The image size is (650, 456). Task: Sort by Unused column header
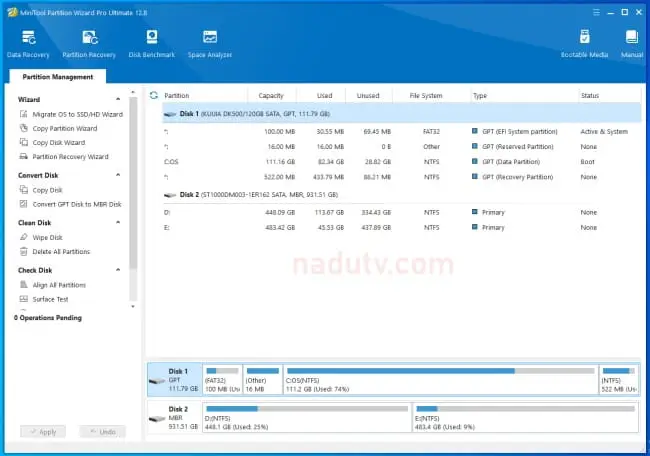tap(368, 95)
